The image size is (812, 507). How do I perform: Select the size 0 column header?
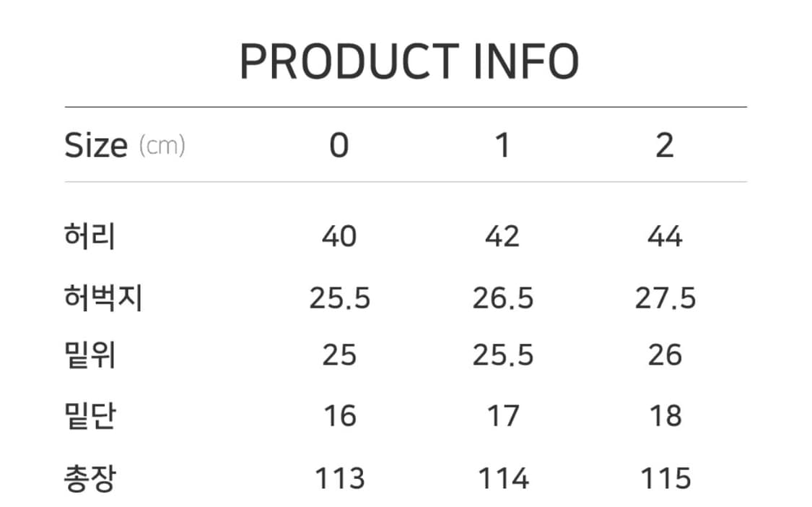pos(339,146)
